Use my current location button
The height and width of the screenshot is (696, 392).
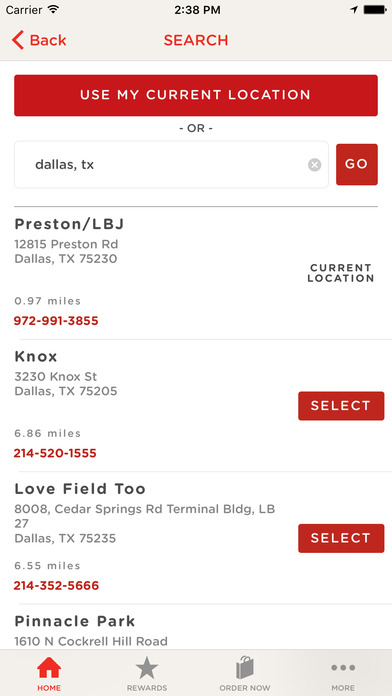click(x=196, y=95)
